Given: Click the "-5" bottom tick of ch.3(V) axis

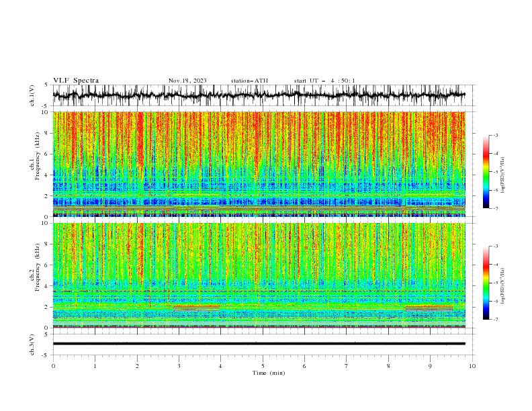Looking at the screenshot, I should pyautogui.click(x=46, y=355).
